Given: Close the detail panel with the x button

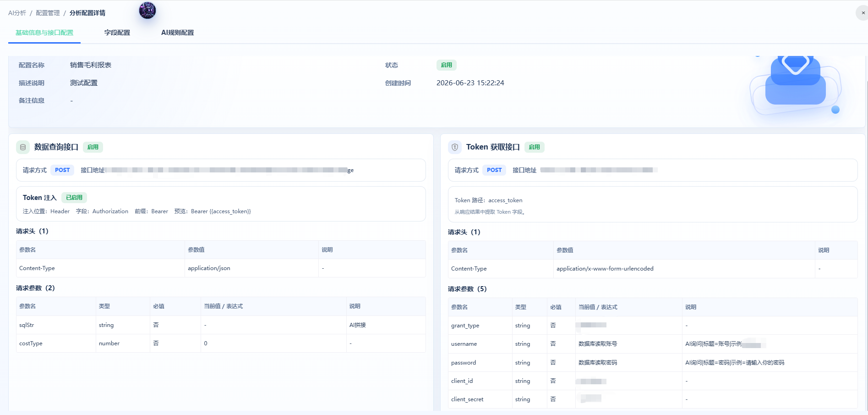Looking at the screenshot, I should [863, 13].
